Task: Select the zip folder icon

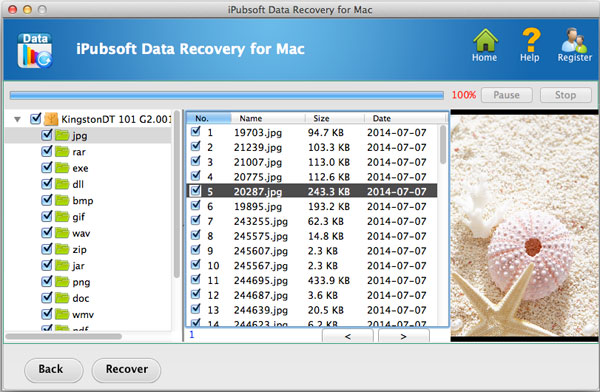Action: point(62,249)
